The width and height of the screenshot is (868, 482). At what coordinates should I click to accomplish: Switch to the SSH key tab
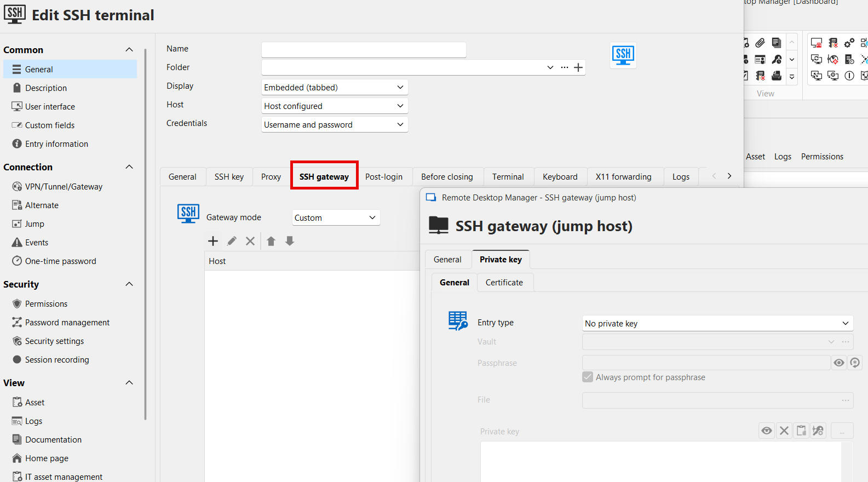click(229, 177)
